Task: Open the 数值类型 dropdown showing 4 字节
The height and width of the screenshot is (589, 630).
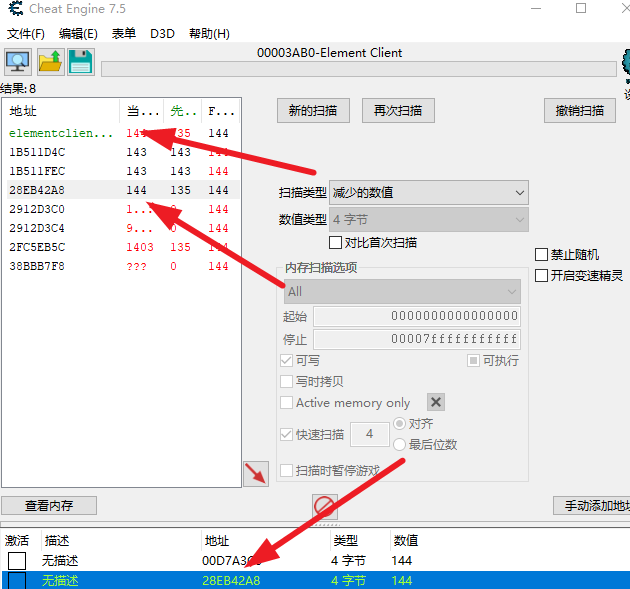Action: click(429, 220)
